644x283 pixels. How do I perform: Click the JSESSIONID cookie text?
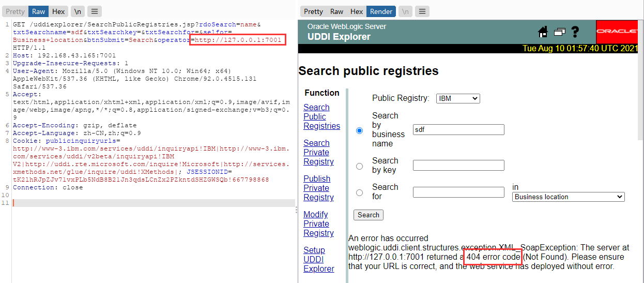(209, 172)
